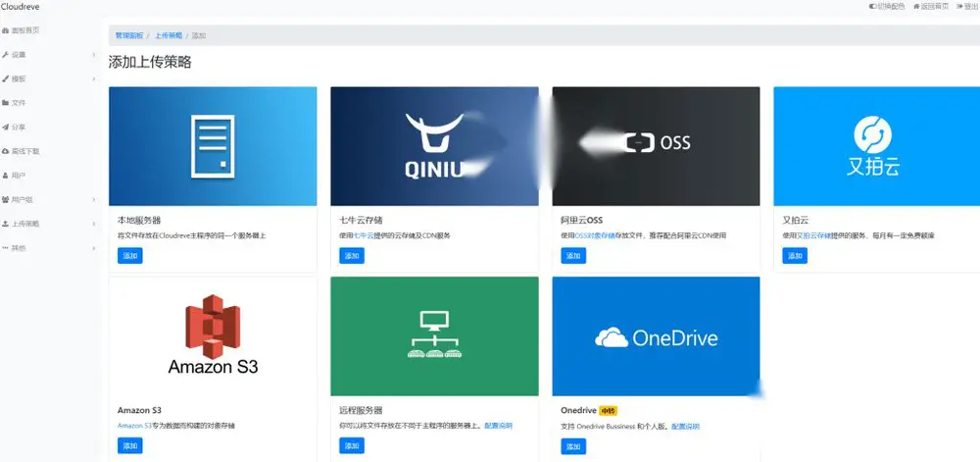Open the 七牛云 link in description
The image size is (980, 462).
click(365, 235)
